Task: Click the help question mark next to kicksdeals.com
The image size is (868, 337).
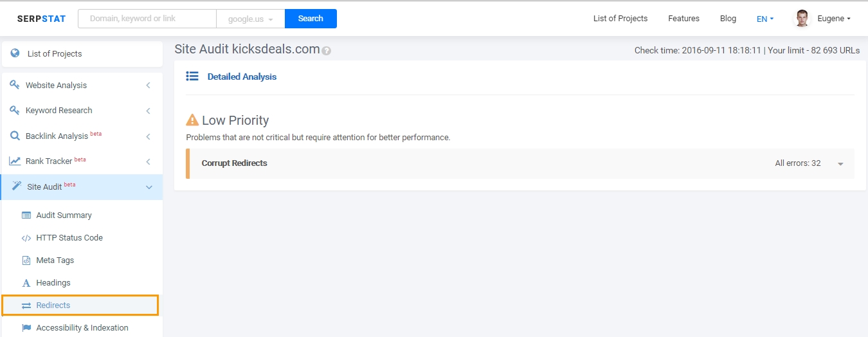Action: pyautogui.click(x=326, y=51)
